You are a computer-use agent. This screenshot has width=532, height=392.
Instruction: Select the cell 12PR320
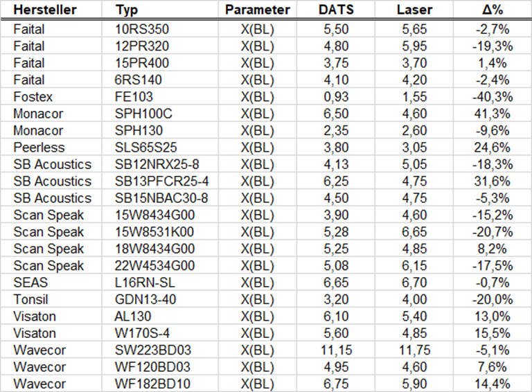[x=142, y=46]
